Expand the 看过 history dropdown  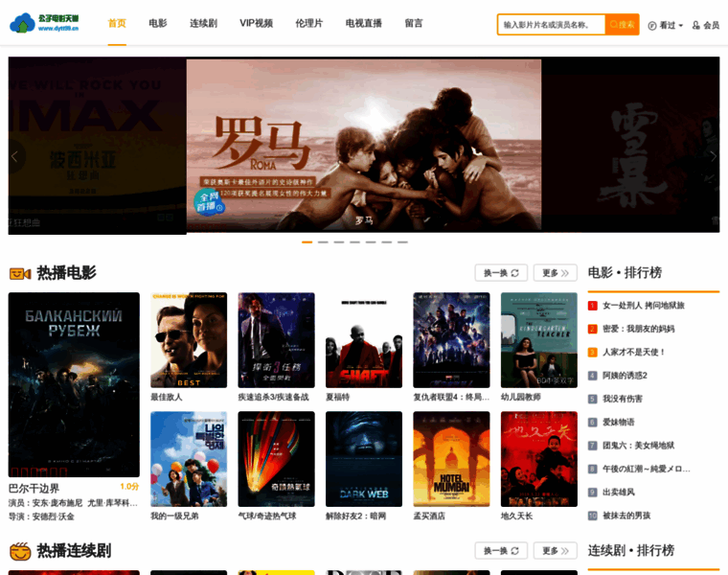click(666, 25)
